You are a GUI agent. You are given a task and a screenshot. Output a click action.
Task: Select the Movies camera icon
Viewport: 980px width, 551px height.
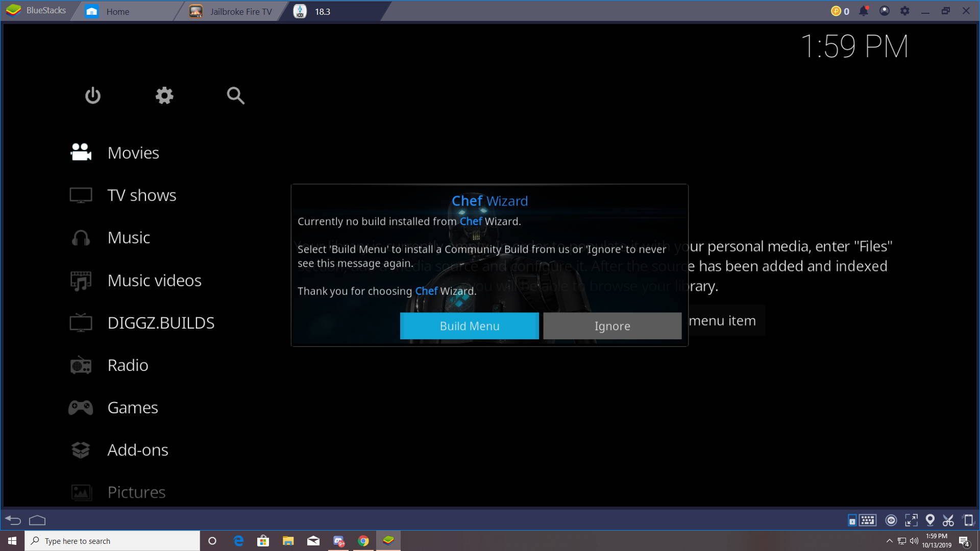(x=81, y=152)
